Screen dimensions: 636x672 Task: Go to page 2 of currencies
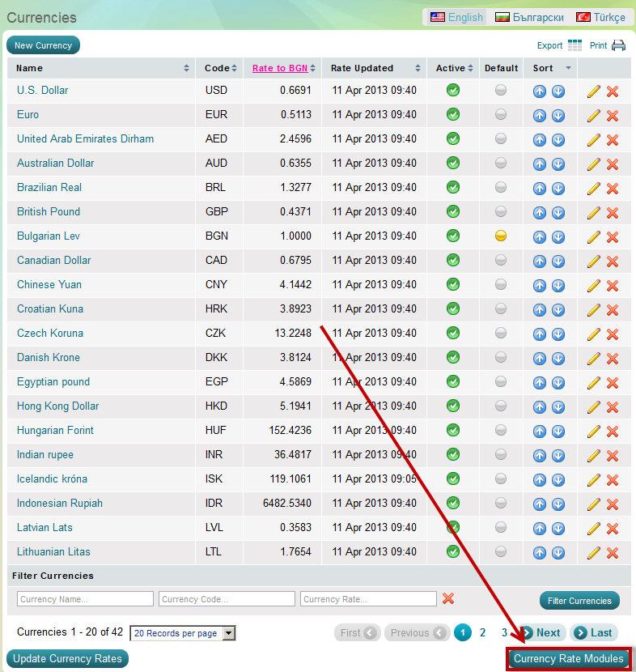click(x=482, y=633)
